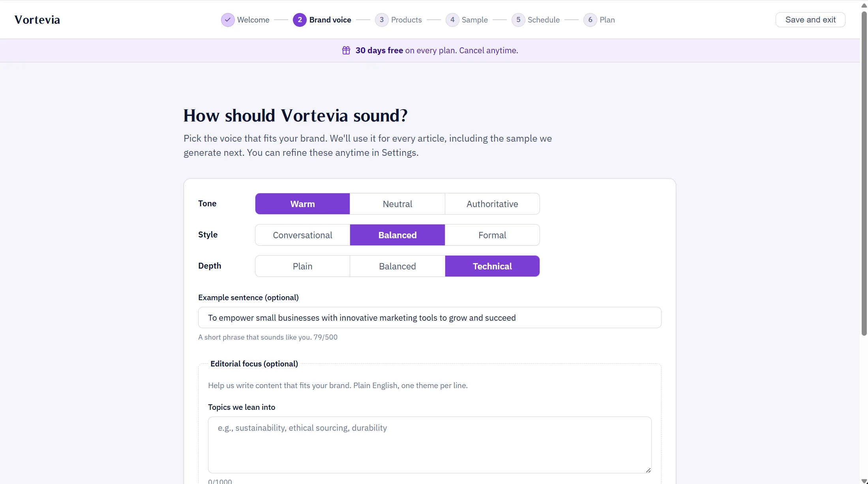Viewport: 868px width, 484px height.
Task: Choose Balanced style option
Action: coord(397,235)
